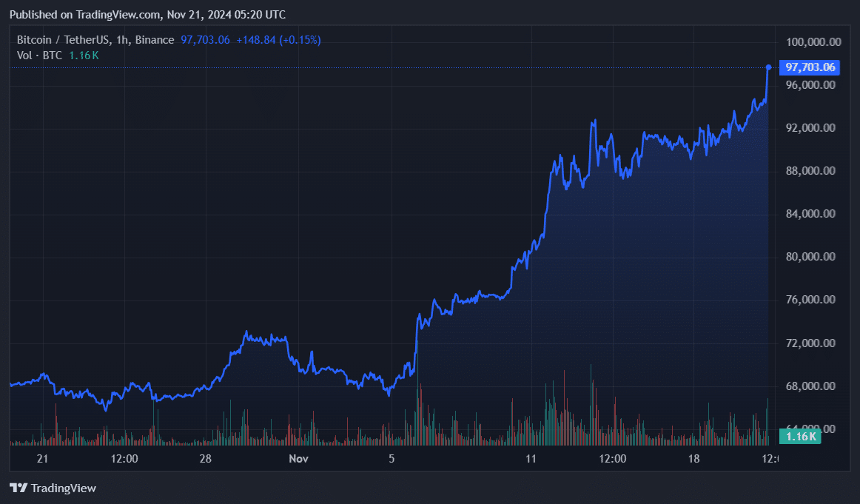Image resolution: width=860 pixels, height=504 pixels.
Task: Click the 92,000.00 price axis label
Action: coord(810,128)
